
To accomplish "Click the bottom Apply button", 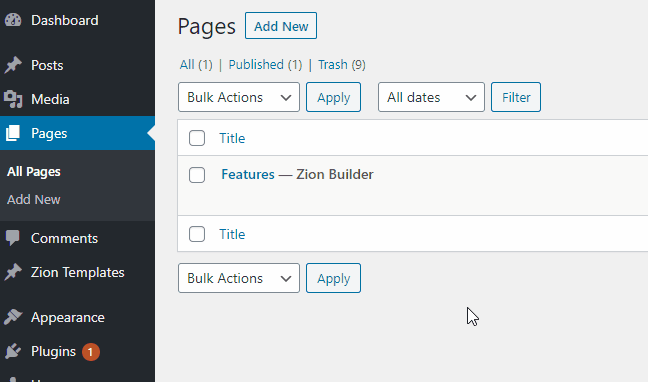I will 334,278.
